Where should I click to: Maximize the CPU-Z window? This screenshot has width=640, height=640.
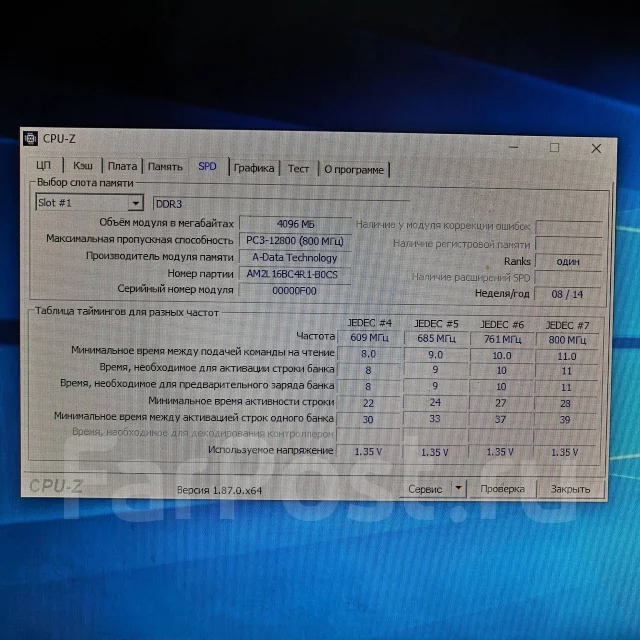(x=554, y=147)
